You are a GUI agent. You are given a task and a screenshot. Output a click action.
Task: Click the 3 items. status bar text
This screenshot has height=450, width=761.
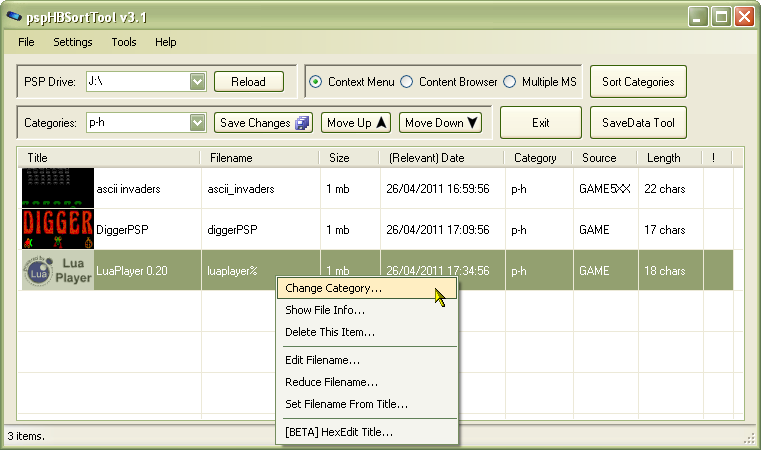tap(26, 436)
